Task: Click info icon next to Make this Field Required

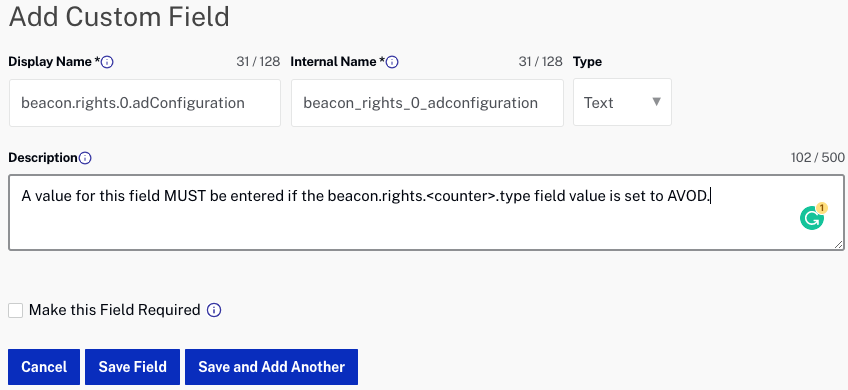Action: pyautogui.click(x=214, y=310)
